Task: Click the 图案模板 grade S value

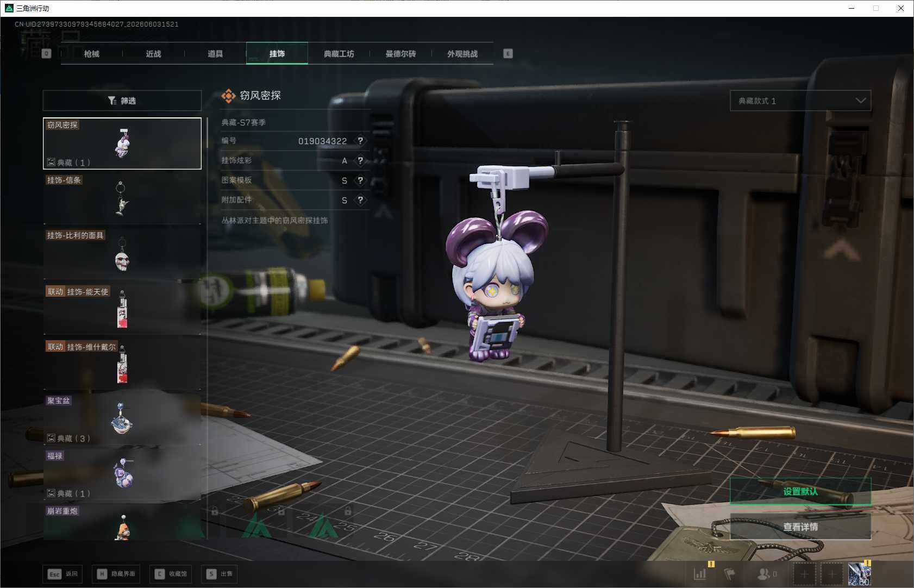Action: pyautogui.click(x=345, y=180)
